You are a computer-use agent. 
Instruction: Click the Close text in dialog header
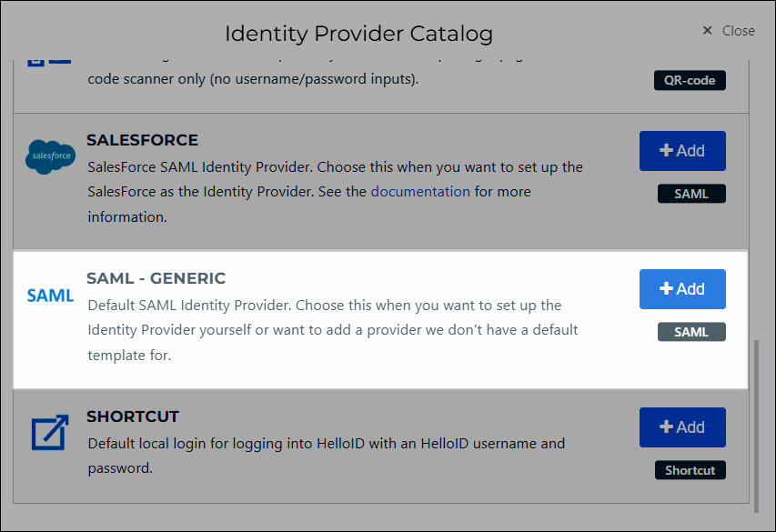pyautogui.click(x=739, y=31)
